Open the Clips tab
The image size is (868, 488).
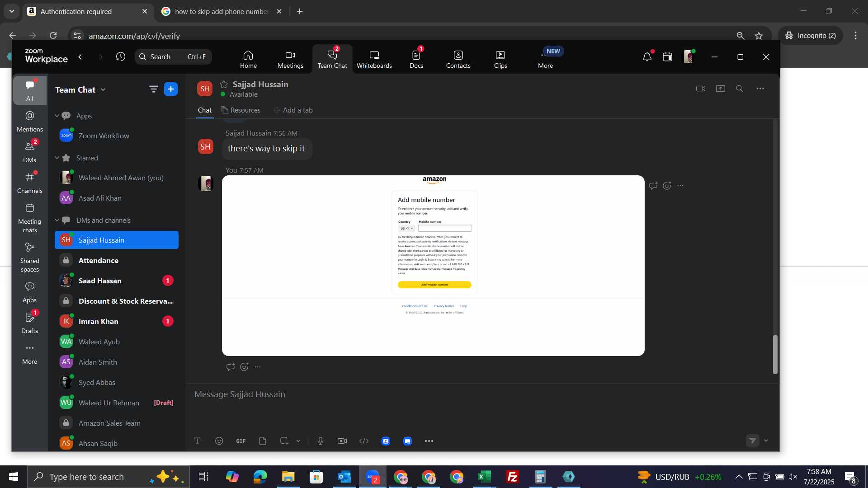click(x=500, y=59)
